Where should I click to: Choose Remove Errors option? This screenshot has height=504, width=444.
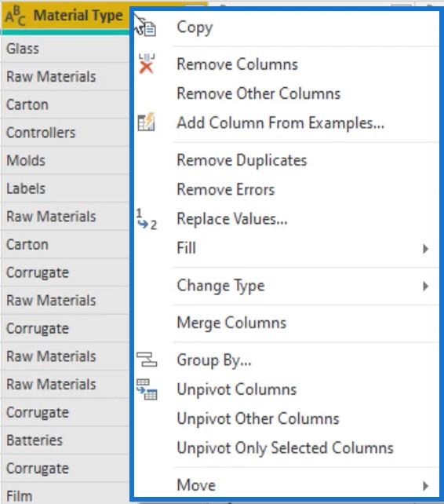click(226, 189)
